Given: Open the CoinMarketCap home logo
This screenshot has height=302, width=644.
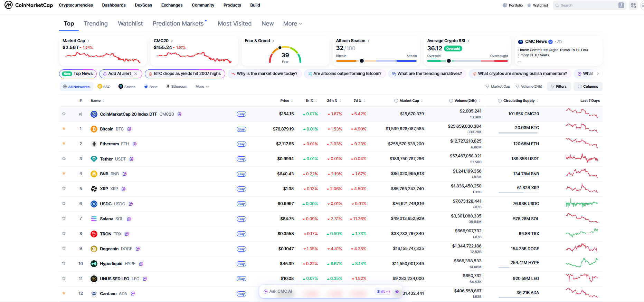Looking at the screenshot, I should [x=29, y=5].
